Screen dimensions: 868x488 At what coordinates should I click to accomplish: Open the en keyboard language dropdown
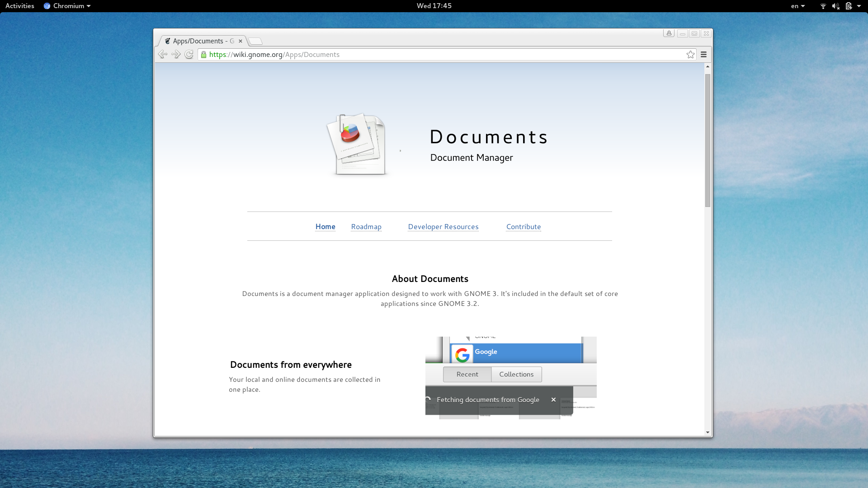pos(798,6)
